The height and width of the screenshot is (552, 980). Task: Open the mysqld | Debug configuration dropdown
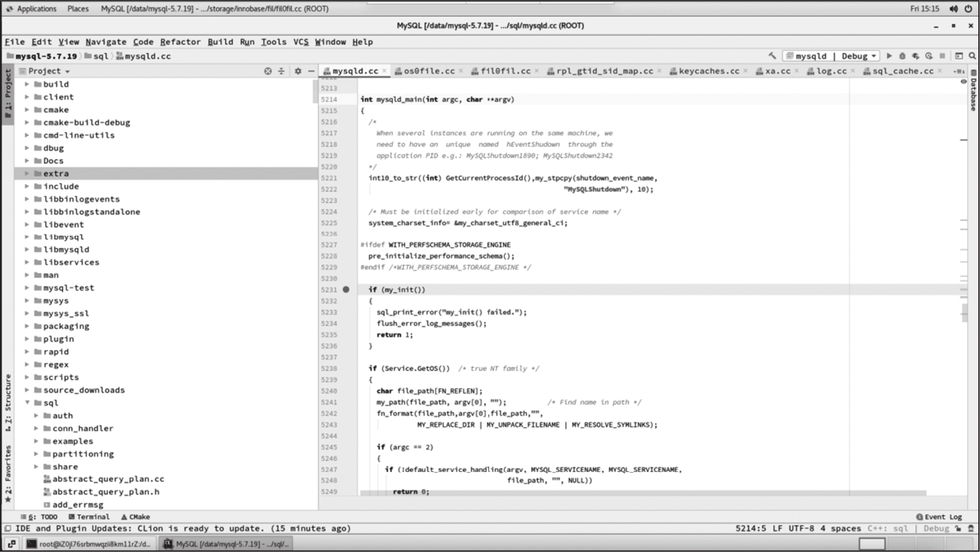[831, 56]
